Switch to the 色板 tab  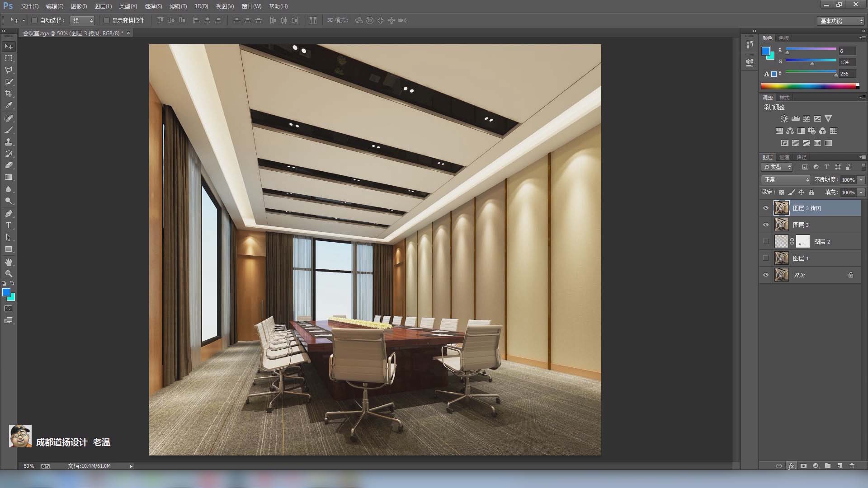[x=784, y=38]
